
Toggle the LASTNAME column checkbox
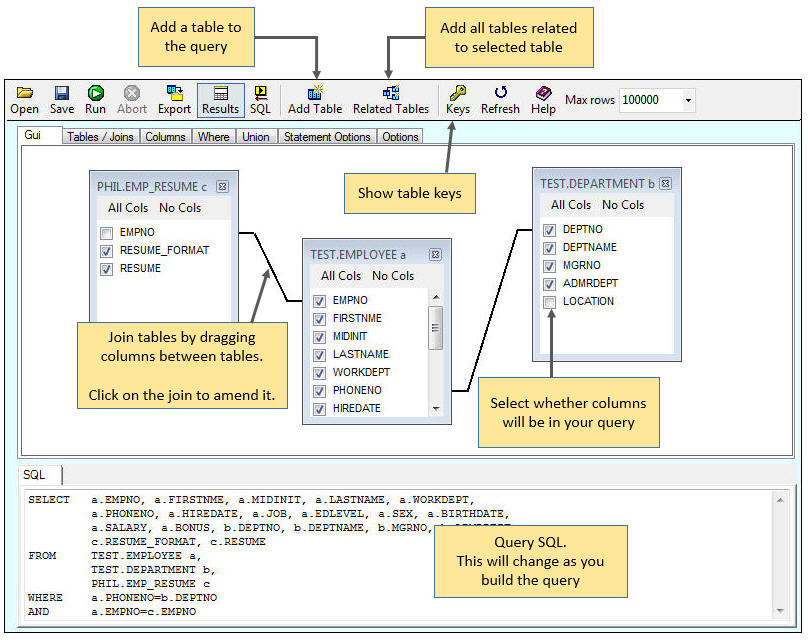(319, 355)
